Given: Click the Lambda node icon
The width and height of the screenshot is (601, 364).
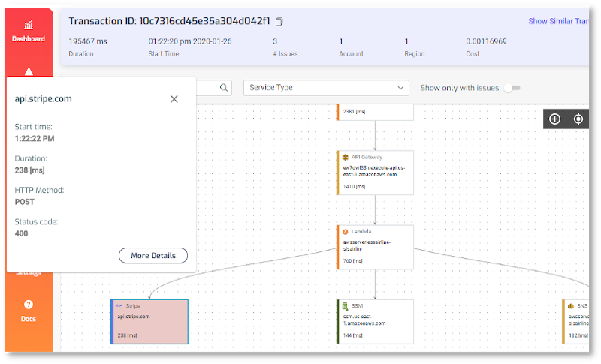Looking at the screenshot, I should tap(345, 232).
